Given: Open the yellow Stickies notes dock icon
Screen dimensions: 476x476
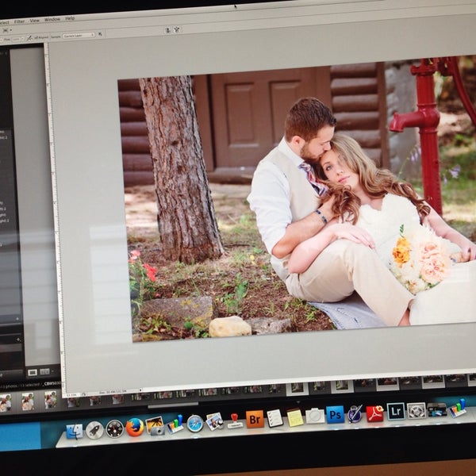Looking at the screenshot, I should click(x=295, y=416).
